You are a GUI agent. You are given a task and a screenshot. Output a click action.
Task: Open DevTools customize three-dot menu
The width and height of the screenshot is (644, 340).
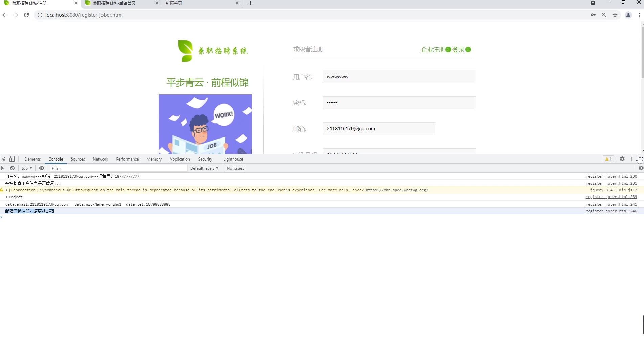632,159
